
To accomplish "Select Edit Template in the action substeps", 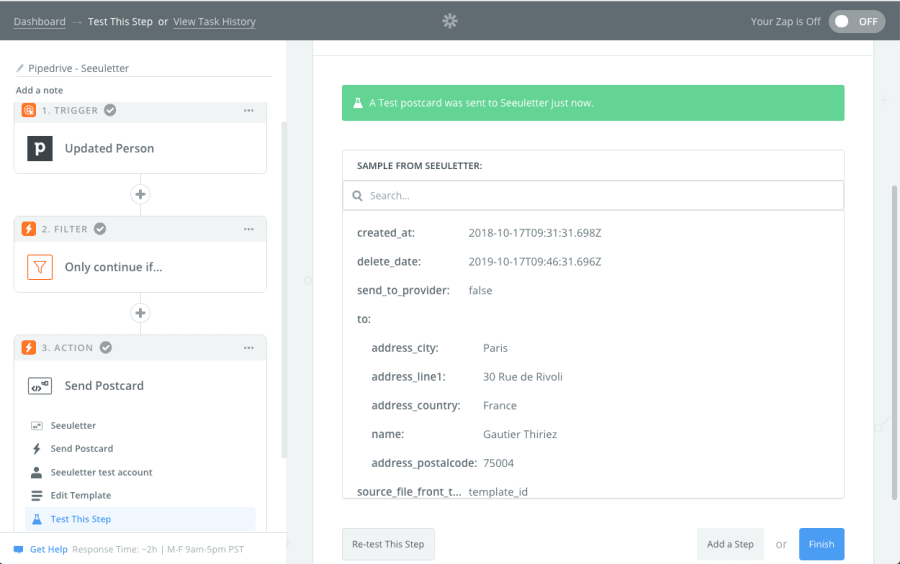I will click(80, 495).
